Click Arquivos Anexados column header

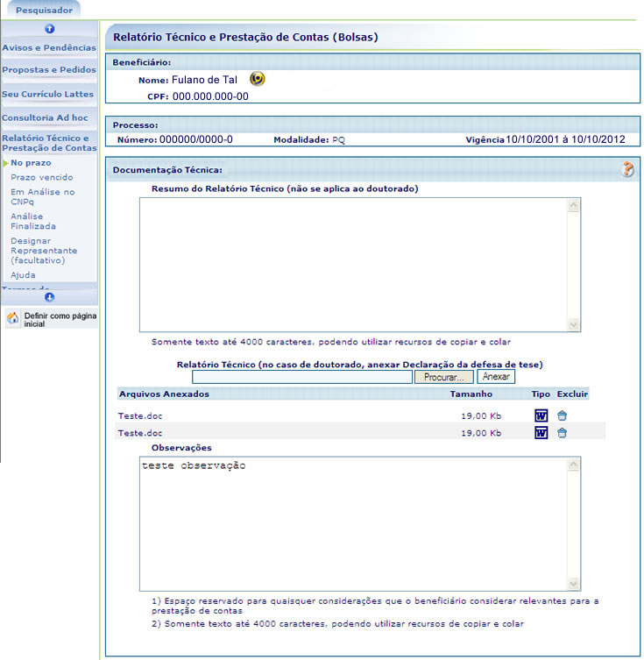coord(164,394)
